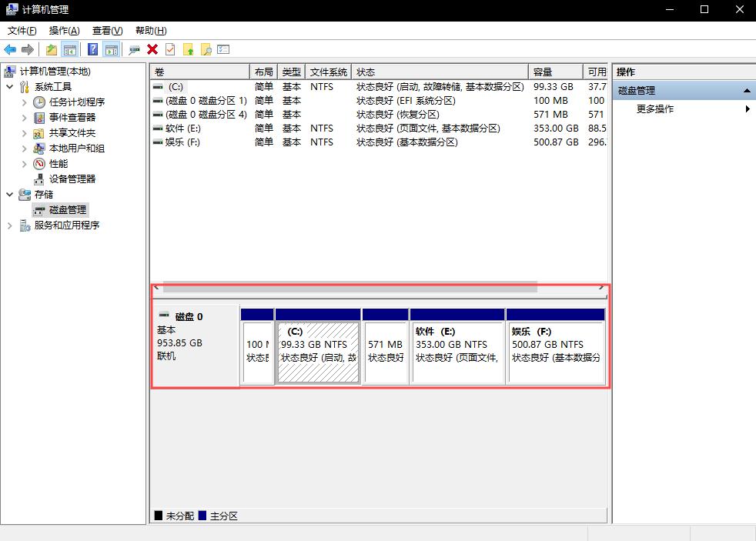
Task: Open 设备管理器 in the tree
Action: [x=72, y=179]
